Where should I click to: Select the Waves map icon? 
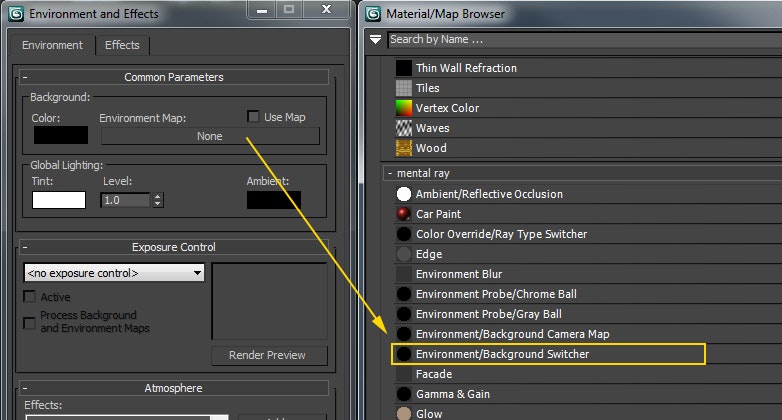404,128
